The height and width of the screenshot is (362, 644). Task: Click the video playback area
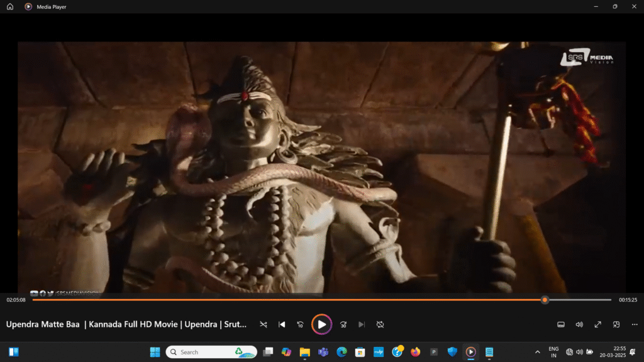321,167
